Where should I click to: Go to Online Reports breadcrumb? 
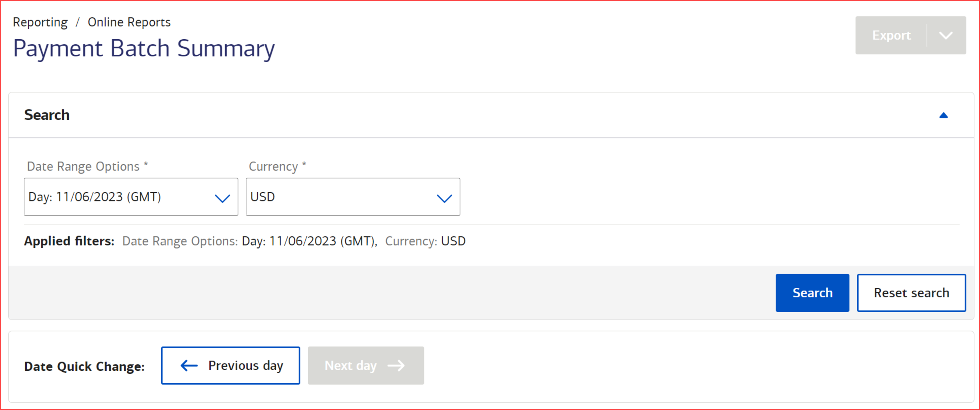point(129,22)
